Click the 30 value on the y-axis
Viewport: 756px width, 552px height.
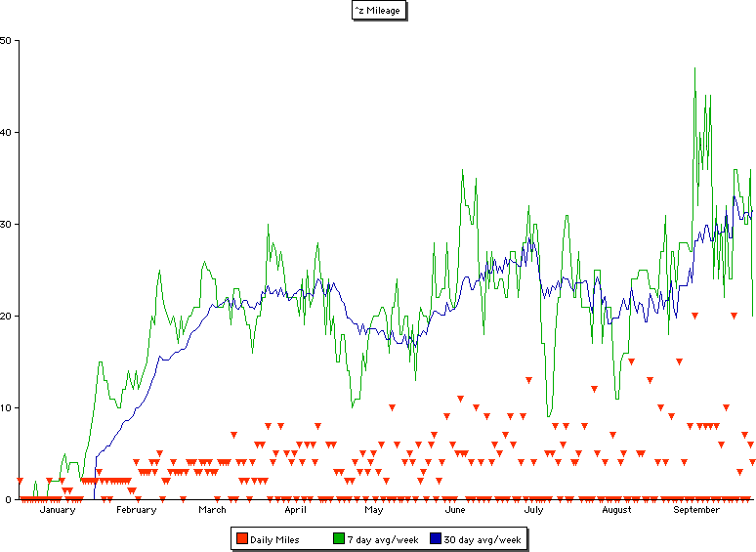pyautogui.click(x=5, y=224)
